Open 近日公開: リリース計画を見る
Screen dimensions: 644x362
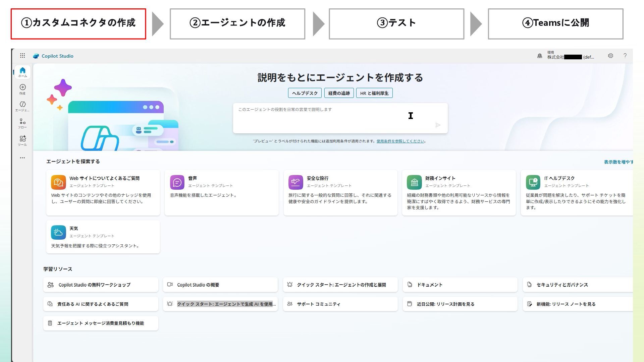coord(460,304)
